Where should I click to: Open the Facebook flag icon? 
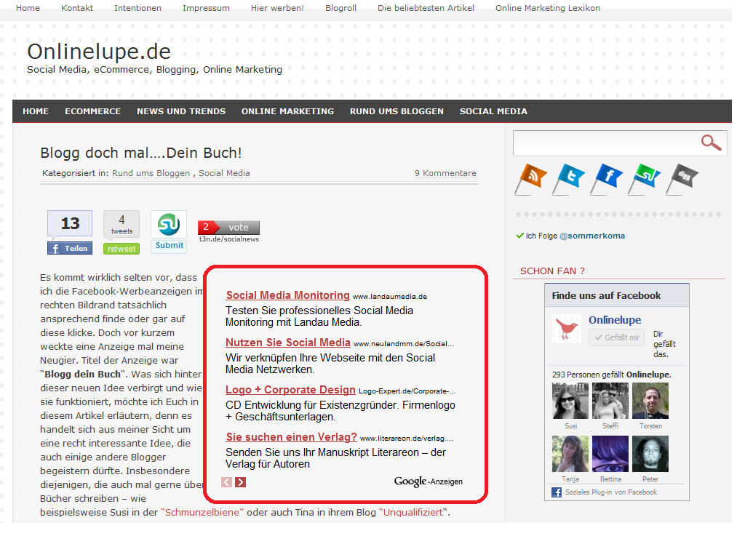[607, 178]
